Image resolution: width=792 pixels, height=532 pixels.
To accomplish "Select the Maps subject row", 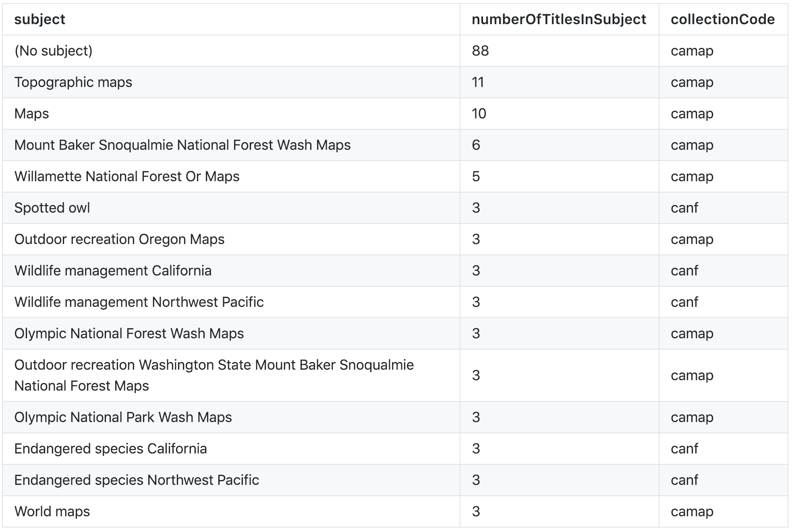I will click(31, 114).
